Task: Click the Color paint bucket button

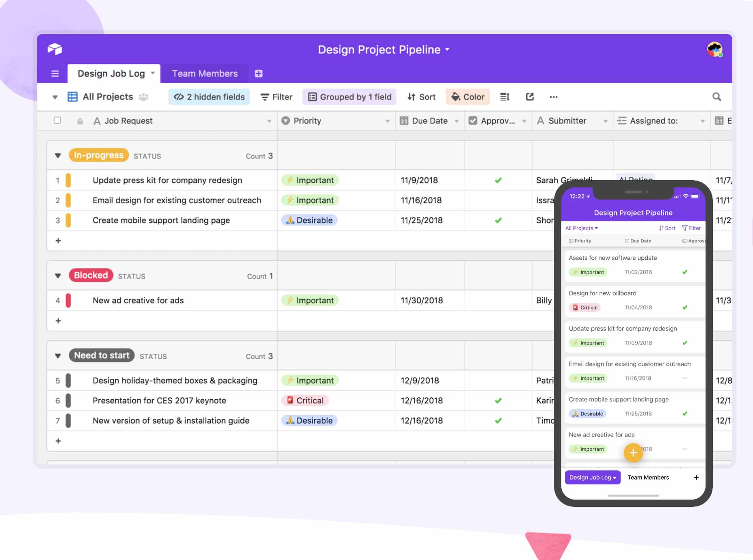Action: click(x=468, y=97)
